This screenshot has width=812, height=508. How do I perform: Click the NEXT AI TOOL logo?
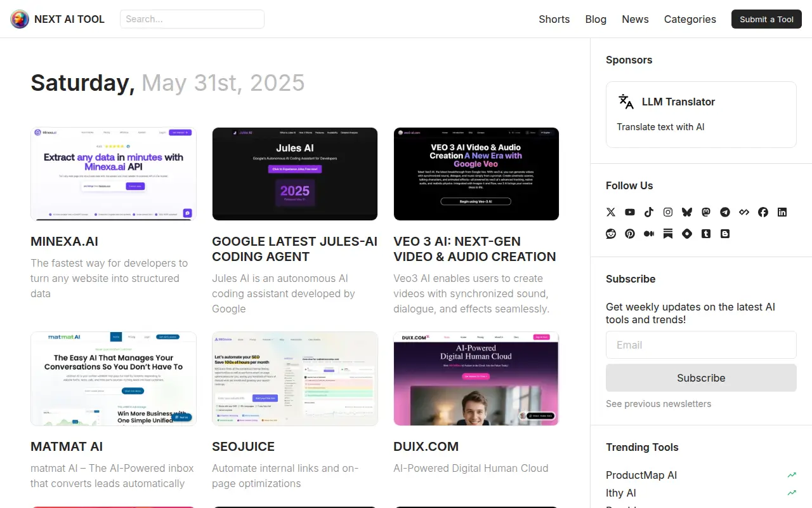coord(57,19)
